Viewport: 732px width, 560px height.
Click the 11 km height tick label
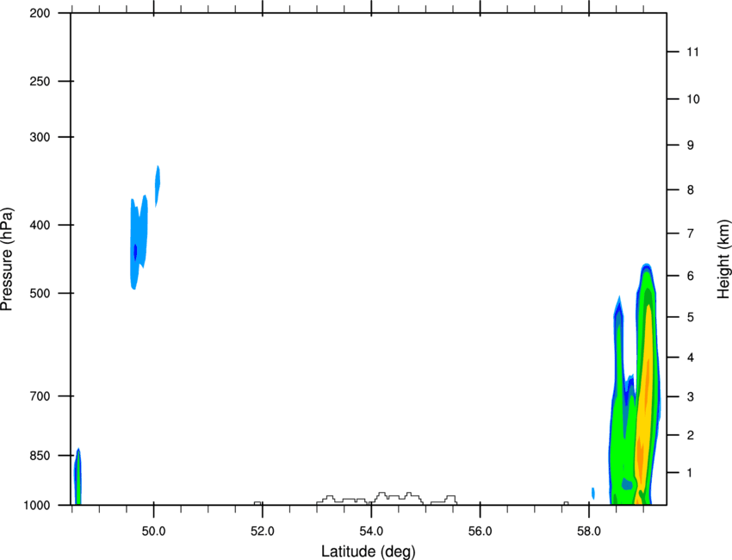coord(692,52)
